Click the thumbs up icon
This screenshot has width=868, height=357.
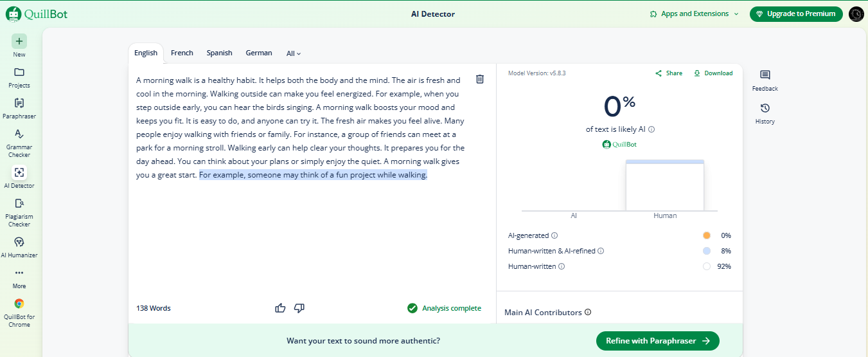click(x=280, y=308)
